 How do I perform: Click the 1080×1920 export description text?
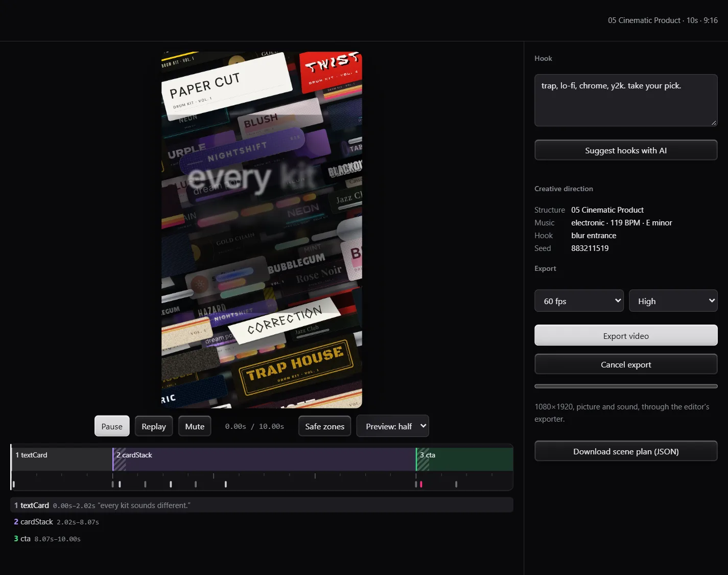(622, 413)
